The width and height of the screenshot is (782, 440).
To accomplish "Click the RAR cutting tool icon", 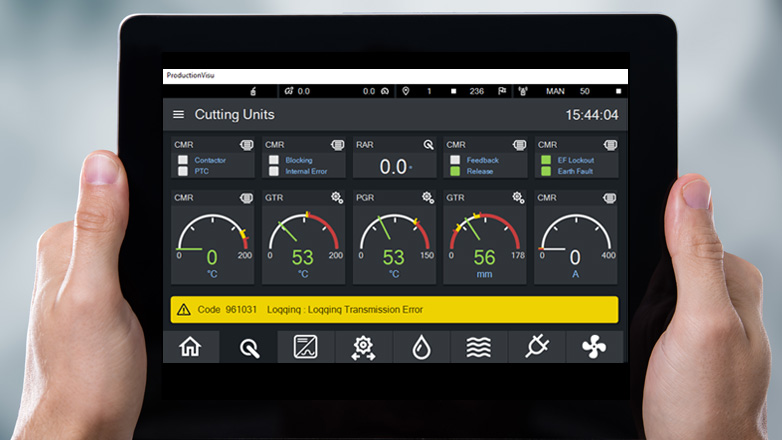I will [428, 145].
